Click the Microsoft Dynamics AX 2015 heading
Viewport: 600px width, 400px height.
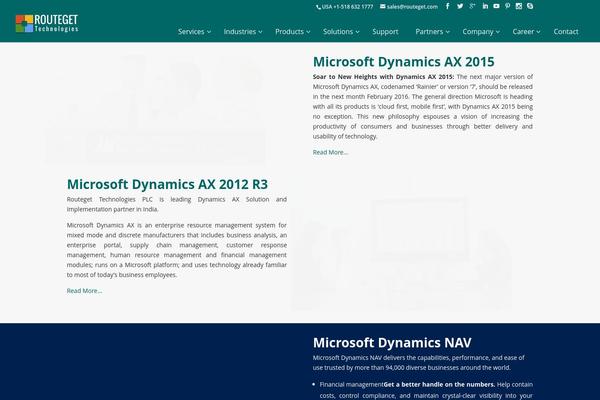(x=403, y=62)
